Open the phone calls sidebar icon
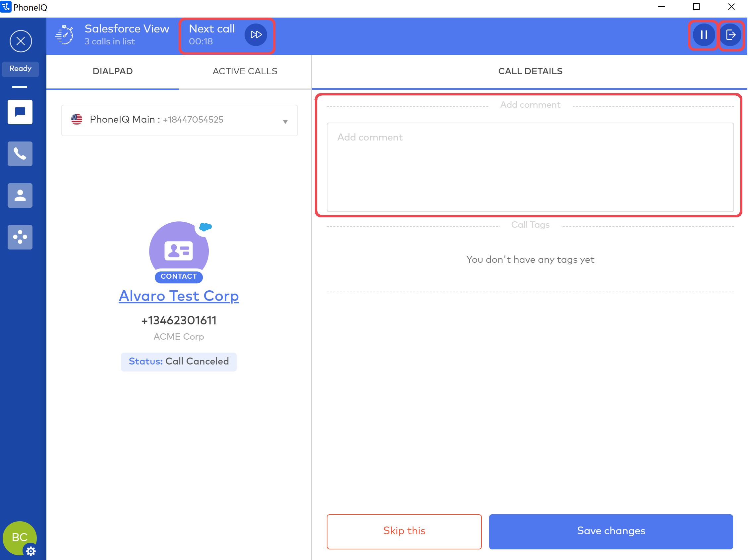Image resolution: width=749 pixels, height=560 pixels. (20, 154)
